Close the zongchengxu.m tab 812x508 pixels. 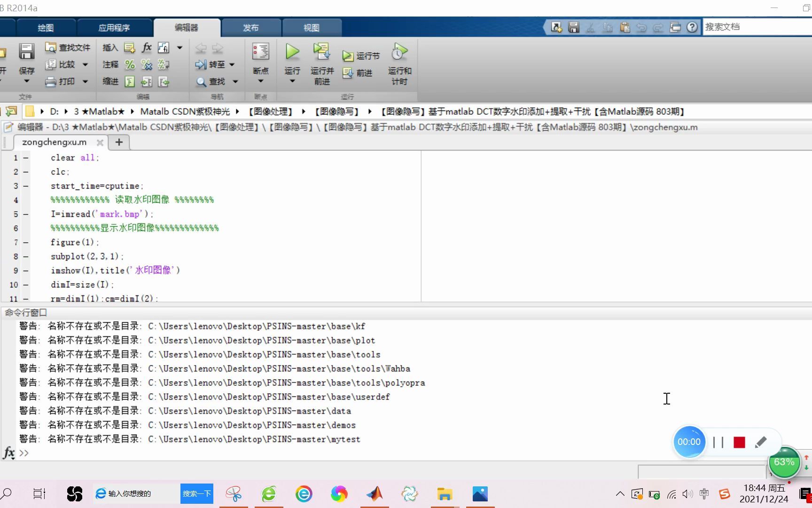100,143
